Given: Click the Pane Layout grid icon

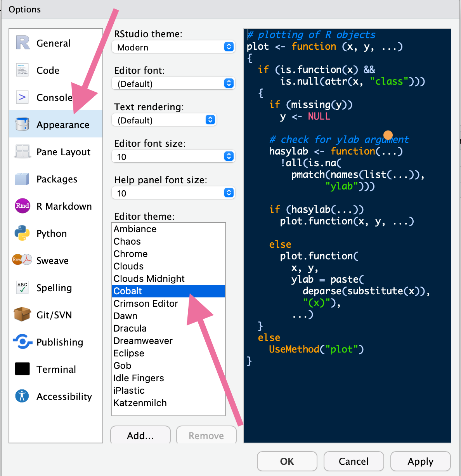Looking at the screenshot, I should pyautogui.click(x=23, y=151).
